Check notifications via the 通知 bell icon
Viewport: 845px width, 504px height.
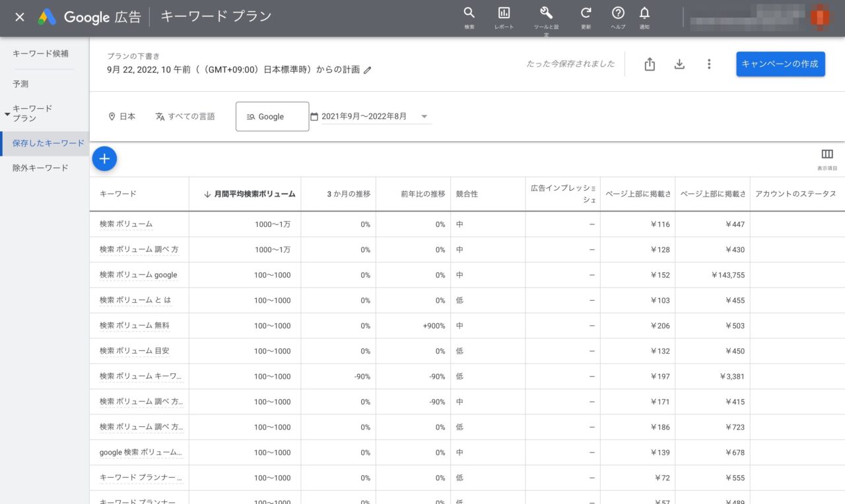[645, 18]
